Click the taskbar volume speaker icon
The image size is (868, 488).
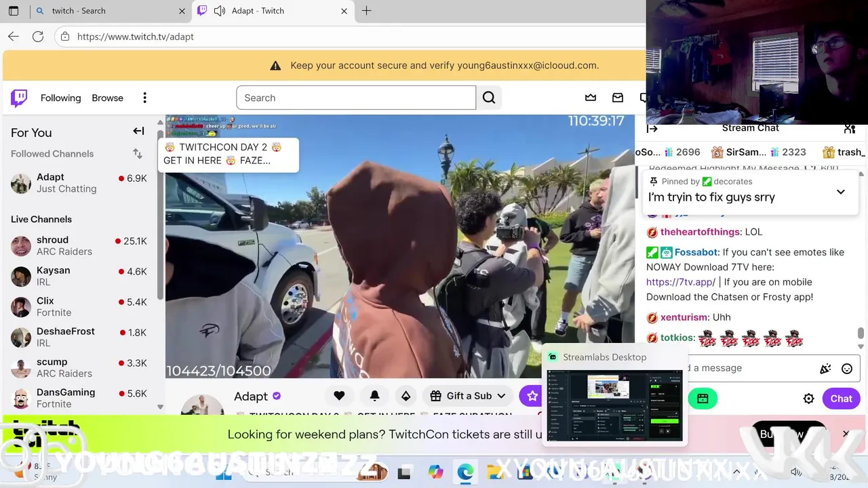click(x=795, y=472)
